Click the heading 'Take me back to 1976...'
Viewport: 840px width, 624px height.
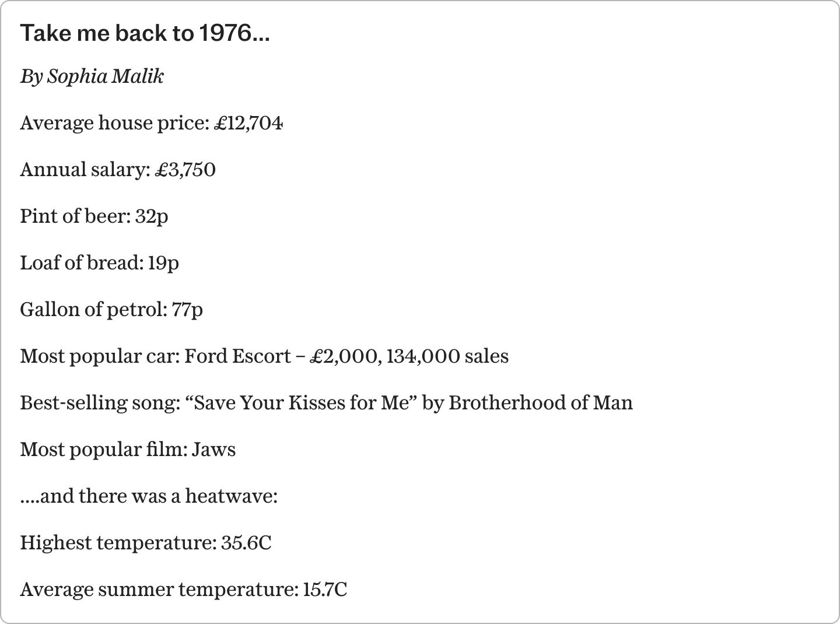tap(145, 33)
